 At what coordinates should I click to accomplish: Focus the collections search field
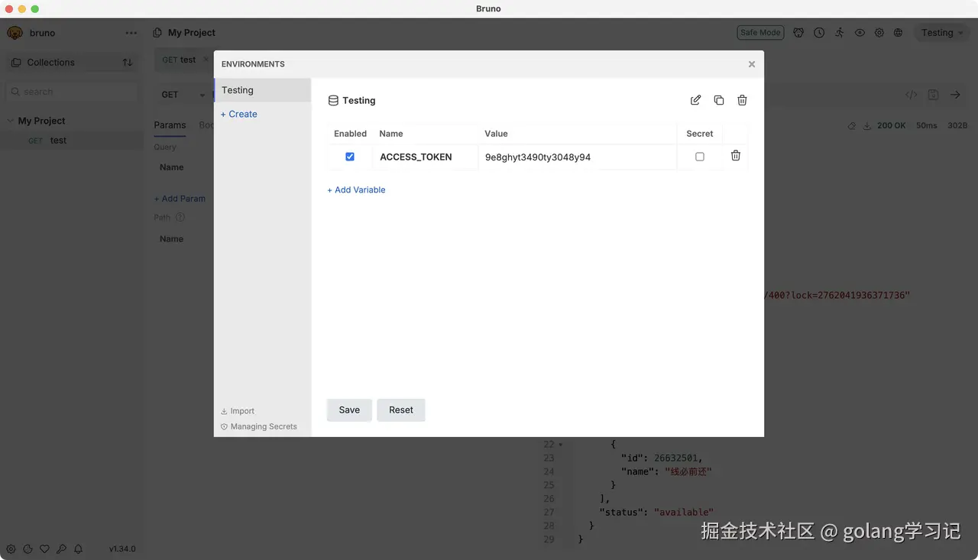click(73, 92)
